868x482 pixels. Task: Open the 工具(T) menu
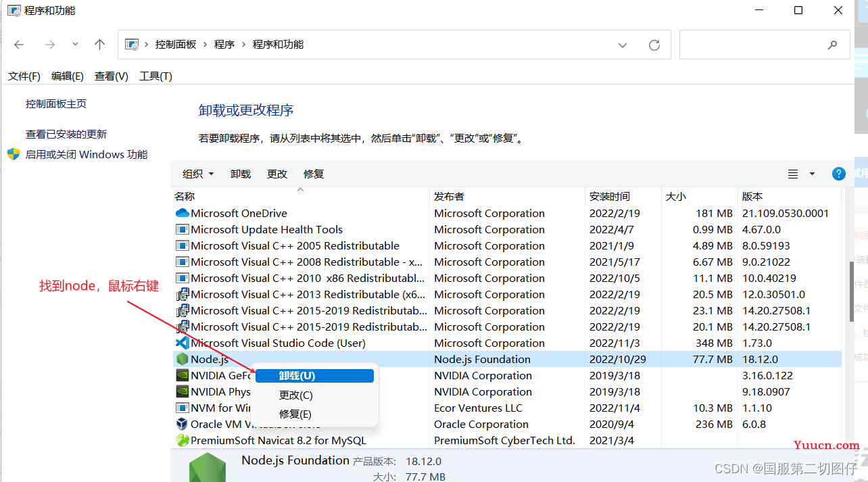point(155,76)
